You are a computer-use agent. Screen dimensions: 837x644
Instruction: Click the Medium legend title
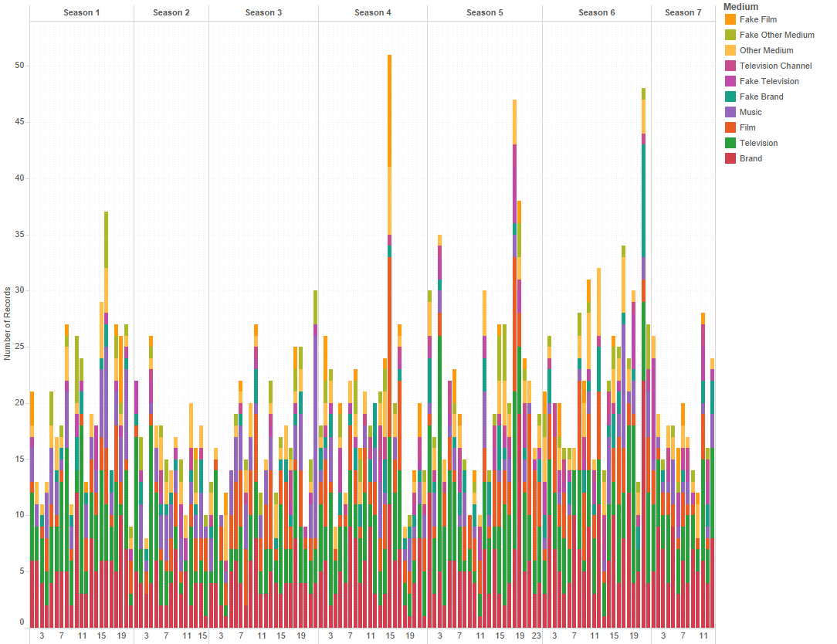tap(740, 7)
